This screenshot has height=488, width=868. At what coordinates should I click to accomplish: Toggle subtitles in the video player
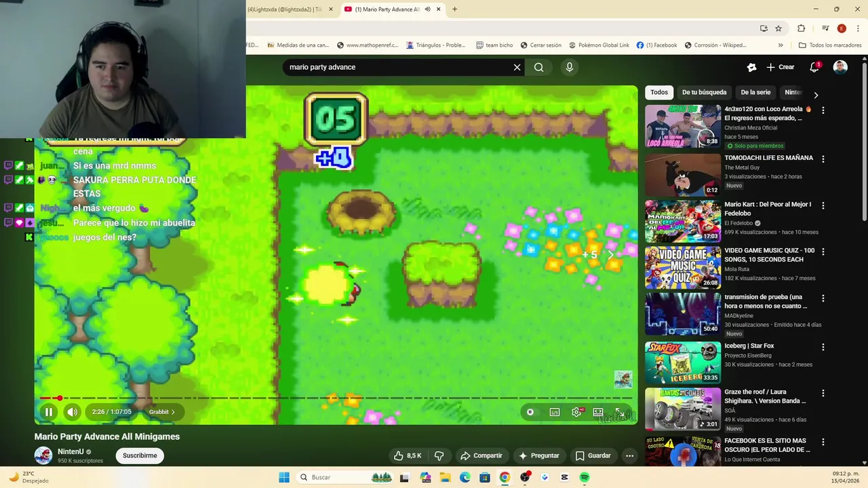[555, 411]
